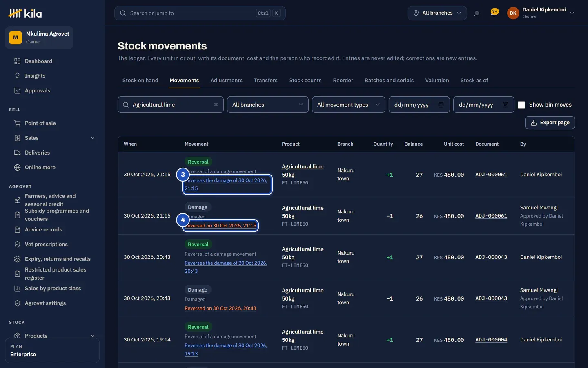The height and width of the screenshot is (368, 588).
Task: Open Online store globe icon
Action: tap(17, 167)
